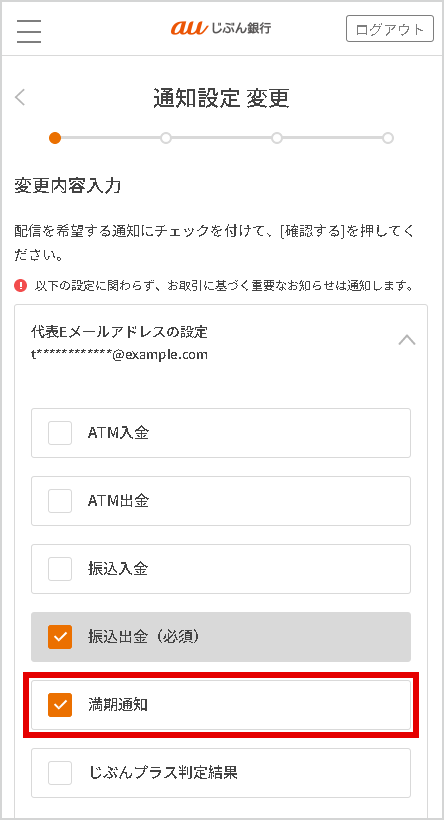The height and width of the screenshot is (820, 444).
Task: Go back using the left chevron
Action: coord(20,97)
